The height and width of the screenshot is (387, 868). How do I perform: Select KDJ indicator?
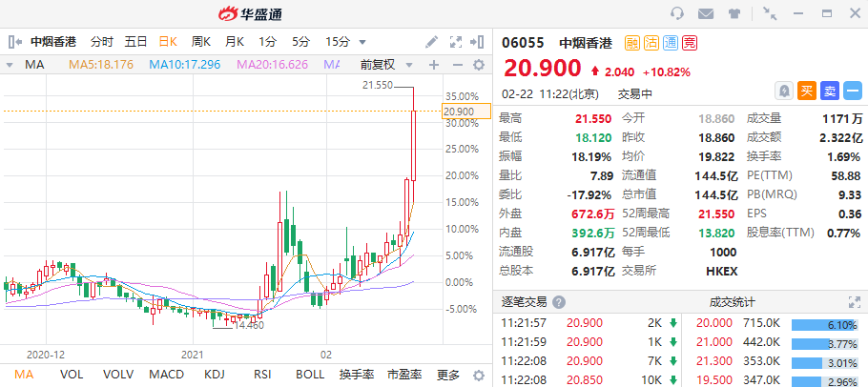click(x=215, y=375)
